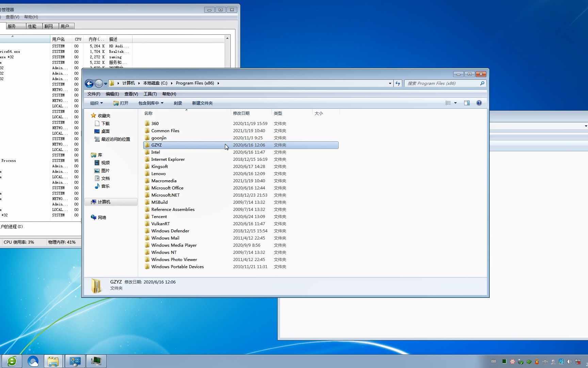Open the address bar history dropdown
The width and height of the screenshot is (588, 368).
(x=390, y=83)
